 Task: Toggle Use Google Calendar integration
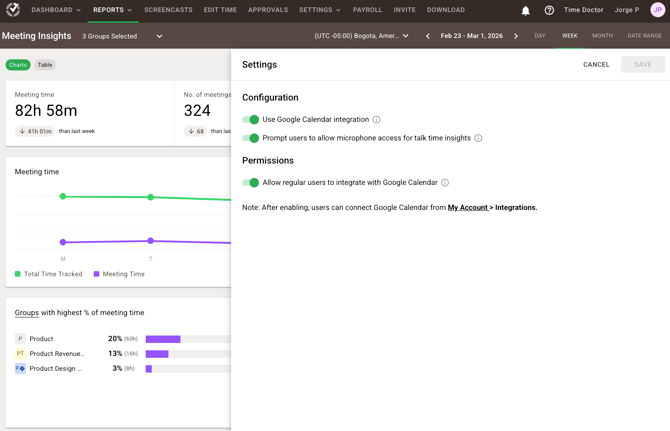251,120
